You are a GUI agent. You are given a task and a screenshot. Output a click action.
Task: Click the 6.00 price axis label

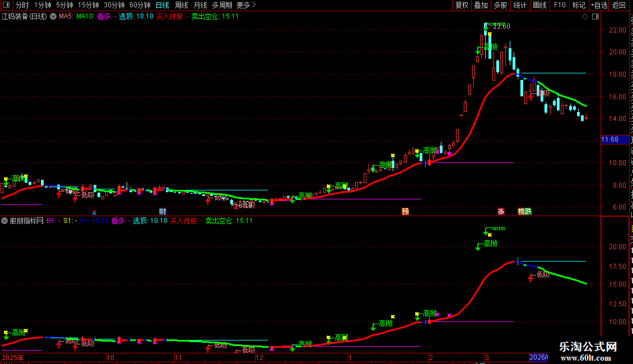[619, 207]
